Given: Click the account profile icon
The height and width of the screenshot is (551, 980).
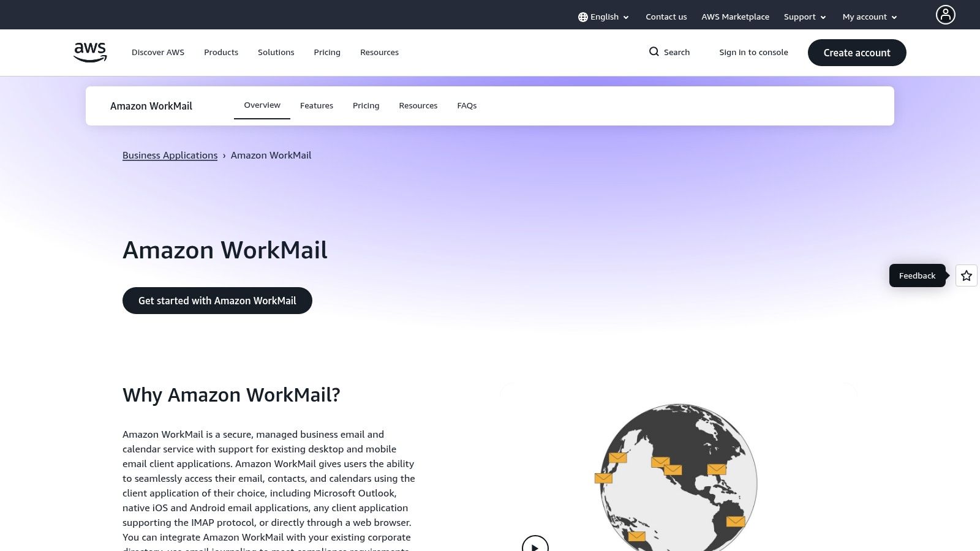Looking at the screenshot, I should point(945,15).
